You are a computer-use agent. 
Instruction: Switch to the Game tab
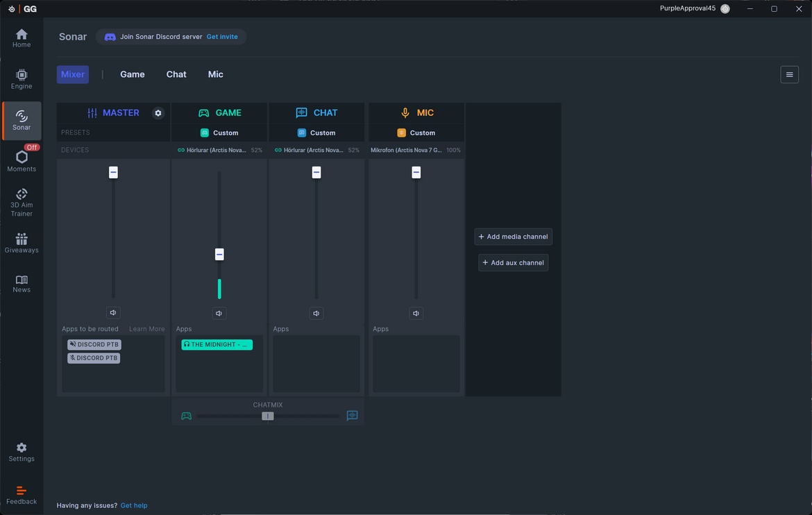point(132,74)
